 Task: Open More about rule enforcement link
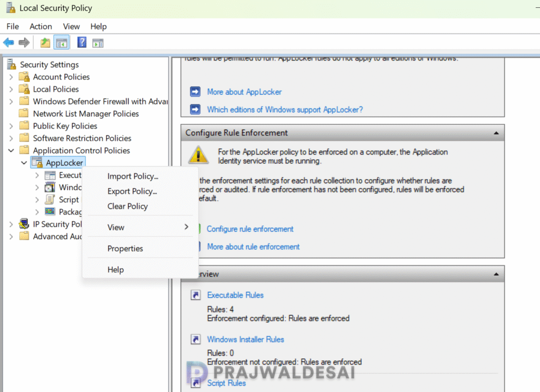pyautogui.click(x=253, y=247)
